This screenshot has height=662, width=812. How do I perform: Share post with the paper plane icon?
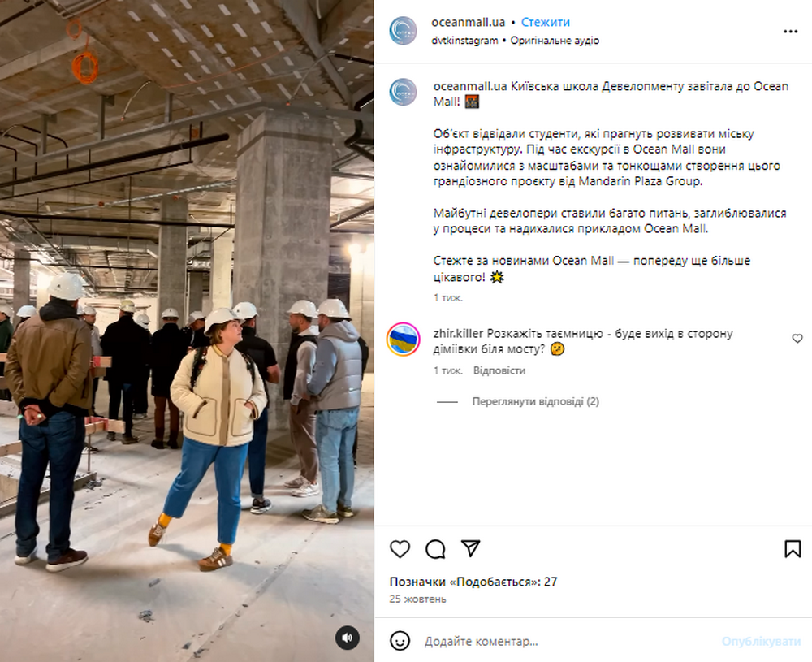pyautogui.click(x=470, y=548)
